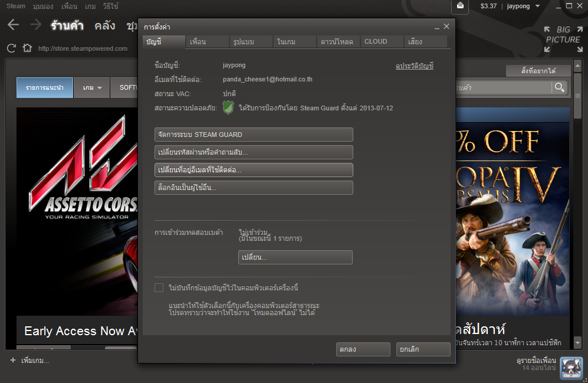
Task: Click the forward navigation arrow
Action: (35, 25)
